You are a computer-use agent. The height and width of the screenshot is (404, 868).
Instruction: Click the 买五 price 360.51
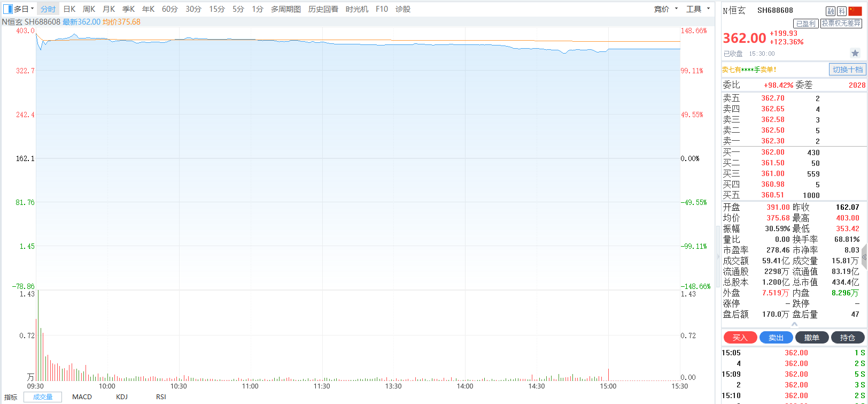pos(773,195)
